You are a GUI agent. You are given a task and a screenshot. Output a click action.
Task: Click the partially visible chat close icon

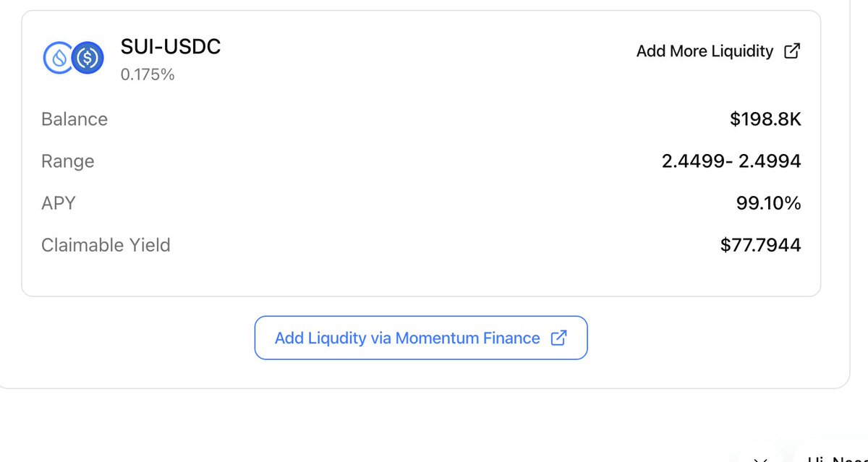[x=759, y=458]
